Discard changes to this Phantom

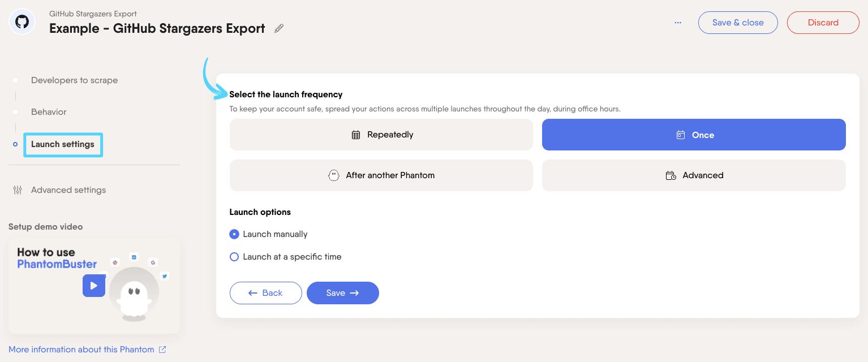coord(823,23)
